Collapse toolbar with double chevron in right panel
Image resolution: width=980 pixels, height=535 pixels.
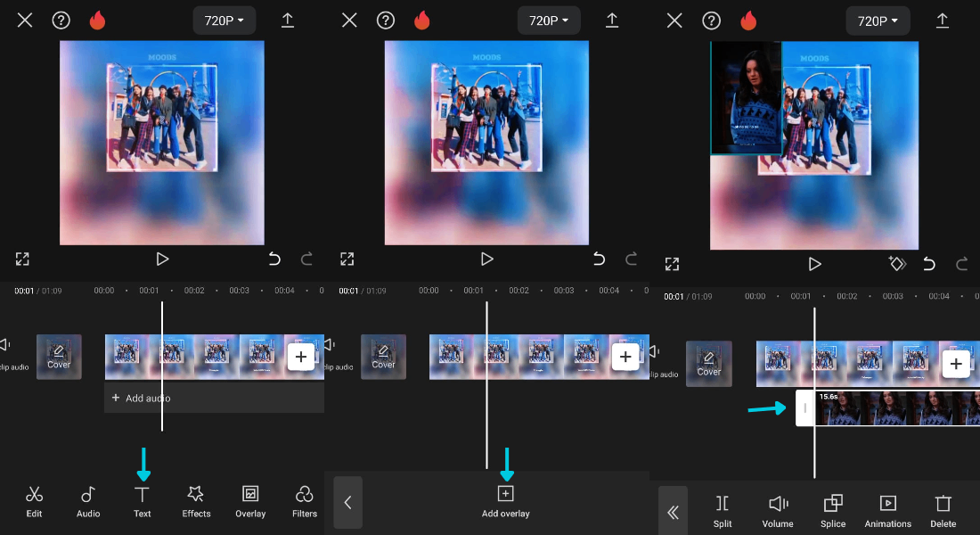[x=674, y=513]
